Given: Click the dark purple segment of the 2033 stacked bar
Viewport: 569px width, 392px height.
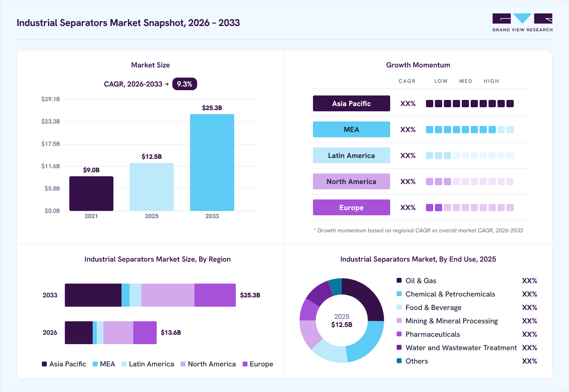Looking at the screenshot, I should (93, 295).
